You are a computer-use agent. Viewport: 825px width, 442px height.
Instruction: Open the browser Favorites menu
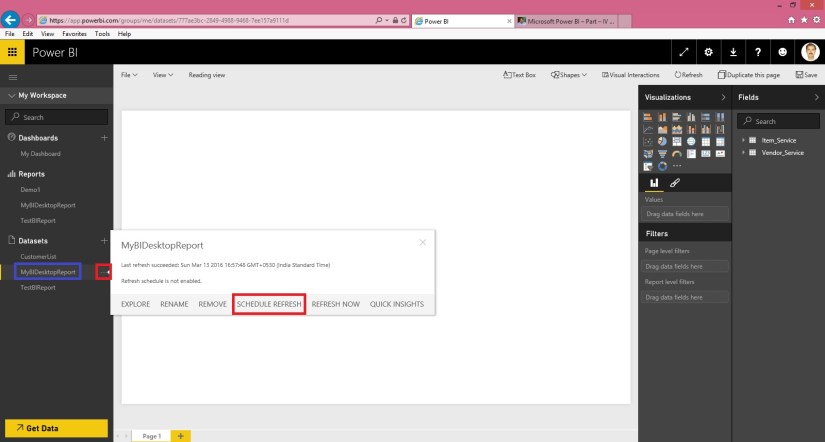pos(74,34)
